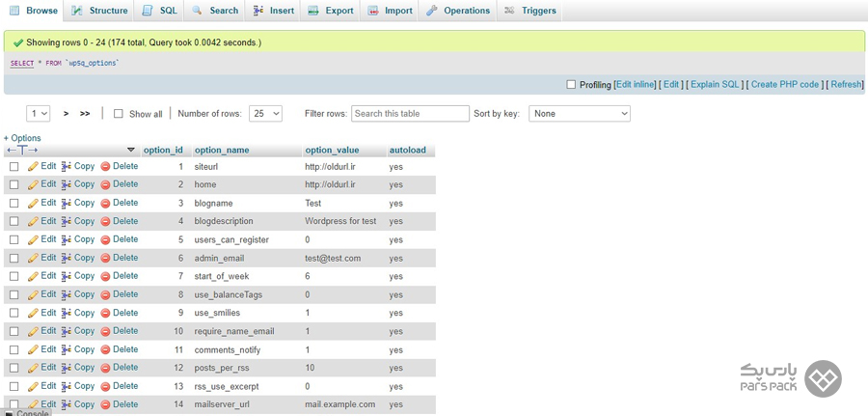
Task: Open the Structure tab
Action: click(x=99, y=11)
